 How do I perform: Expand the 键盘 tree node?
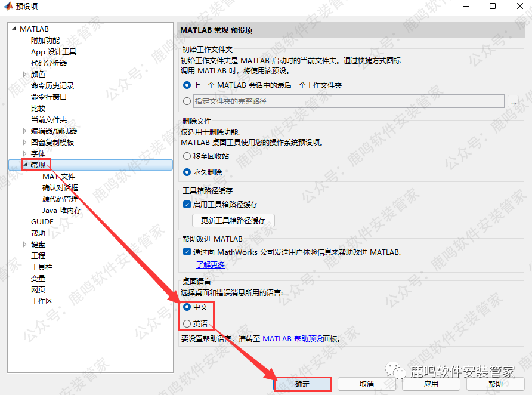pyautogui.click(x=24, y=244)
